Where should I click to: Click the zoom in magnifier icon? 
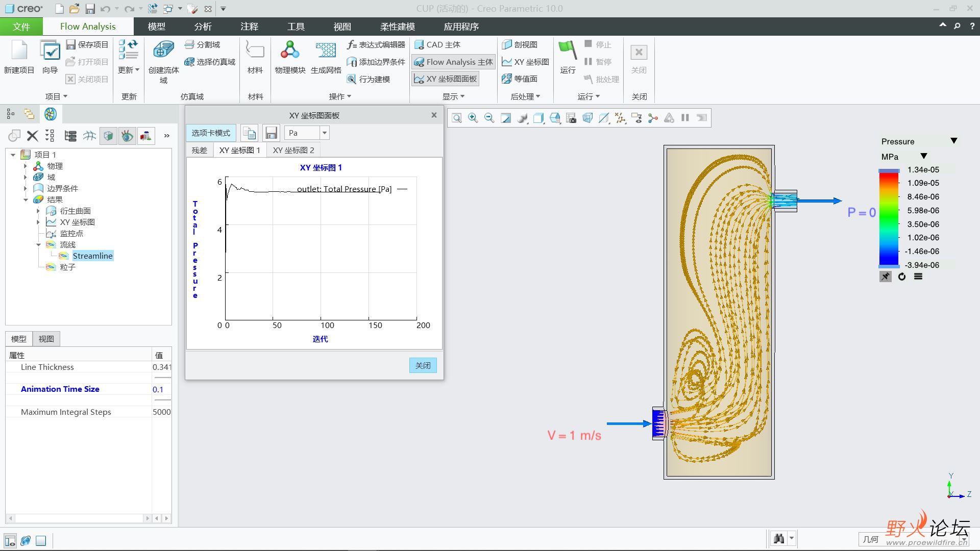[473, 118]
